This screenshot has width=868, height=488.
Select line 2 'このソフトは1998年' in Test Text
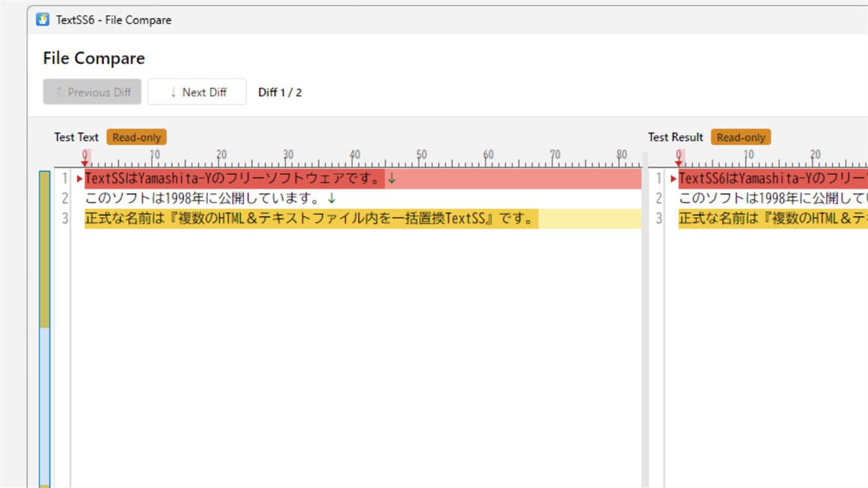(363, 198)
